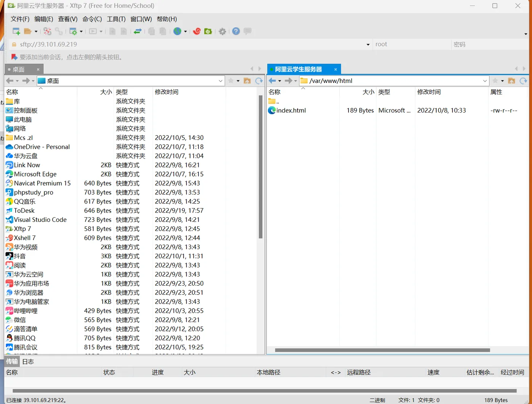This screenshot has height=404, width=532.
Task: Click the Open Session folder icon
Action: [x=27, y=31]
